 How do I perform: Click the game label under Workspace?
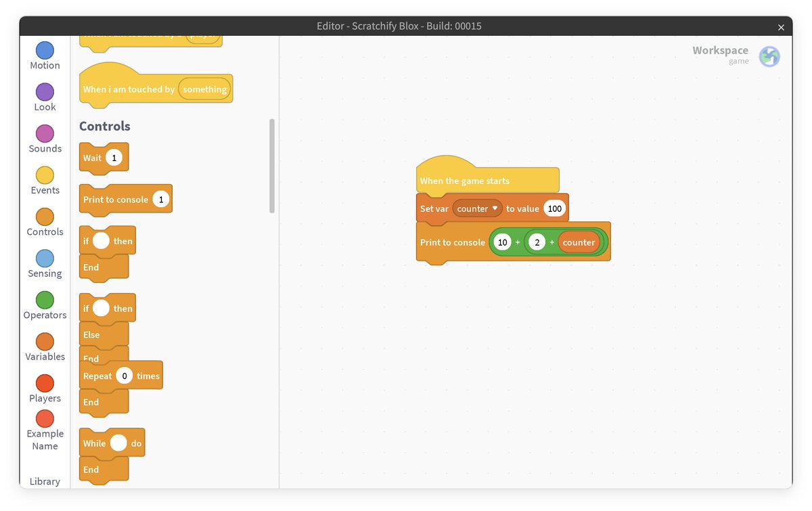[x=738, y=61]
